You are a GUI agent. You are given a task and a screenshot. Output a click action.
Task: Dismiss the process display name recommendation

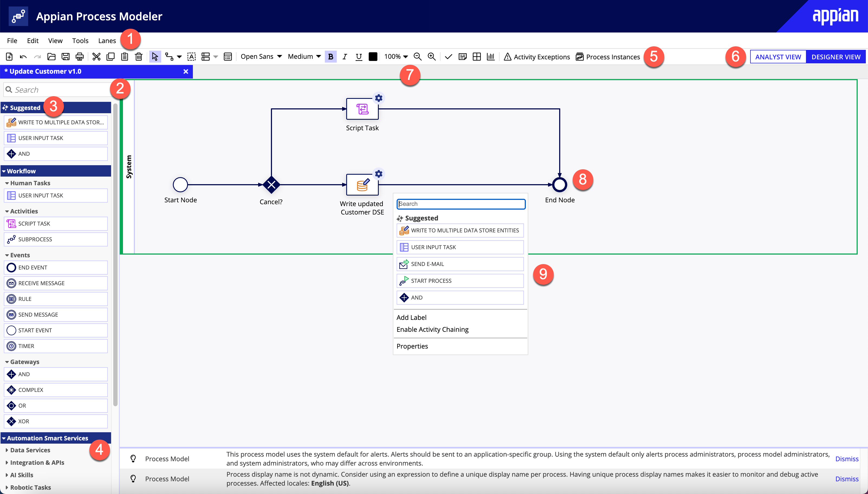tap(847, 479)
